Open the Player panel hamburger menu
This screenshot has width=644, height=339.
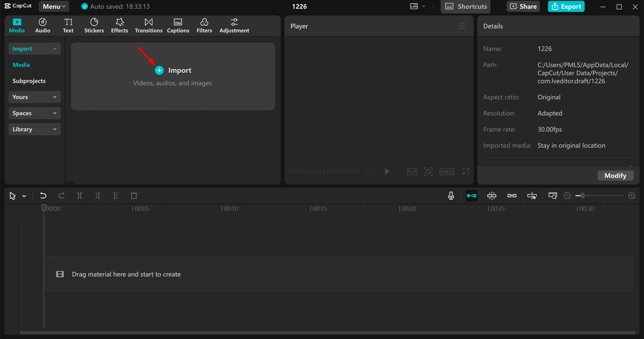tap(462, 26)
